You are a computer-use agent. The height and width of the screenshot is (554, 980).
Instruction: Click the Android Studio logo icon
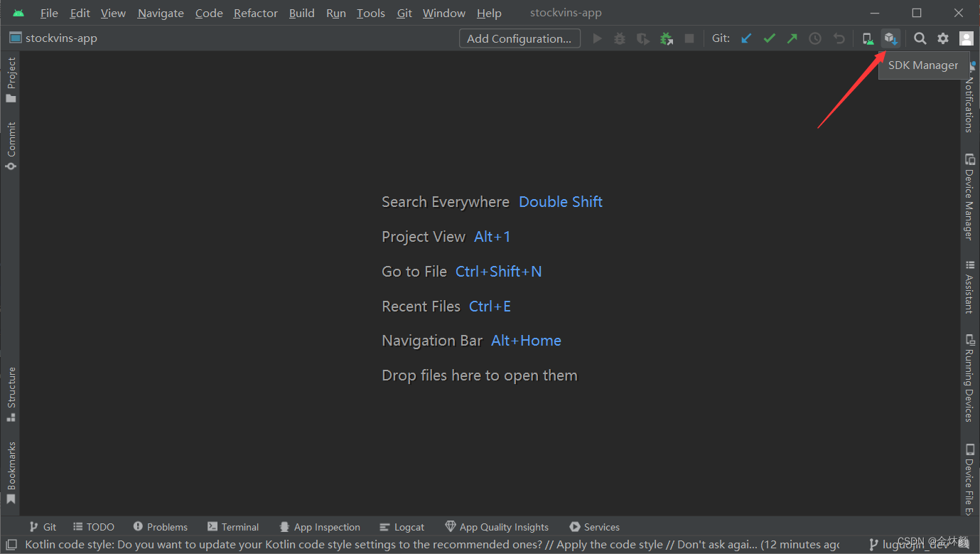[18, 13]
